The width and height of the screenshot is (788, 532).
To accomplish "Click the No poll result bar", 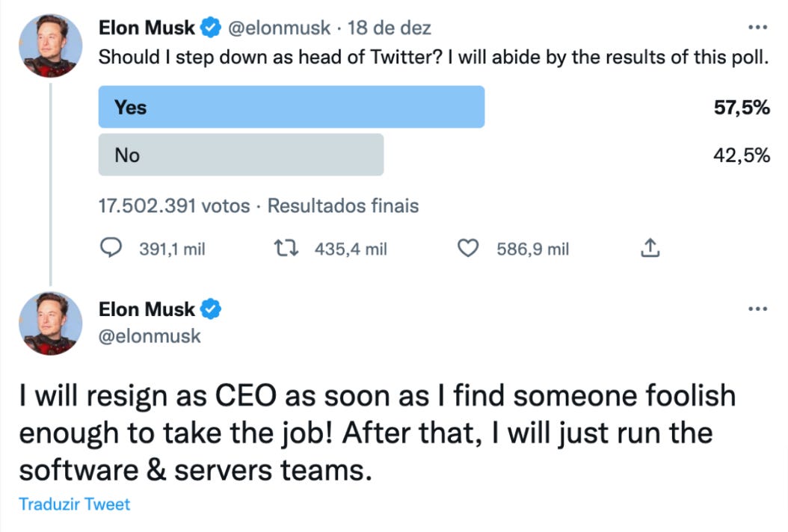I will point(241,155).
